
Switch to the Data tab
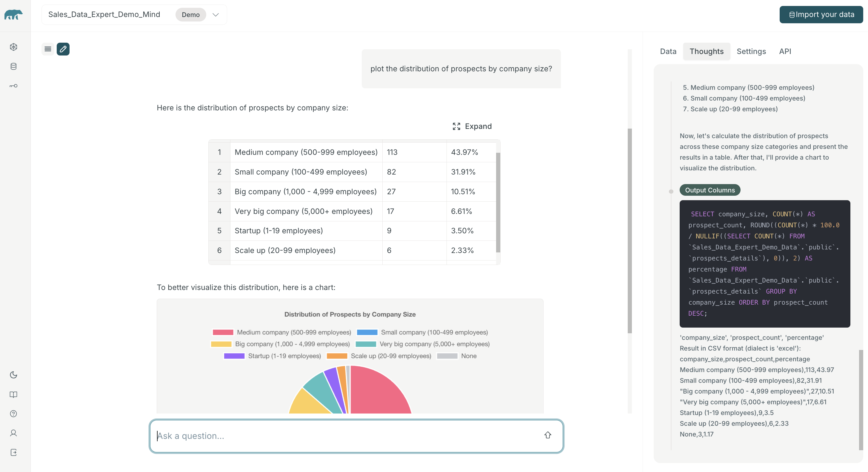[668, 51]
